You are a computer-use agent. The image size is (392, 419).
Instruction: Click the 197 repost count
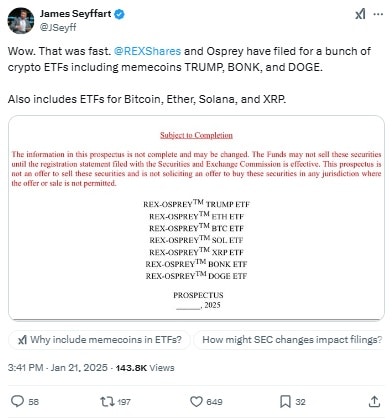124,402
